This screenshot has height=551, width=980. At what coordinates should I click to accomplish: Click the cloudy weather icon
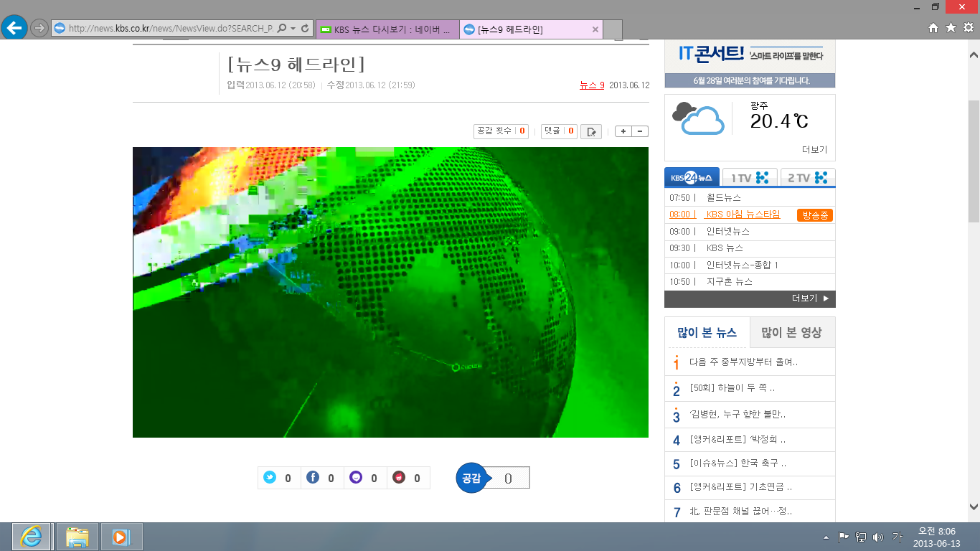click(x=699, y=118)
